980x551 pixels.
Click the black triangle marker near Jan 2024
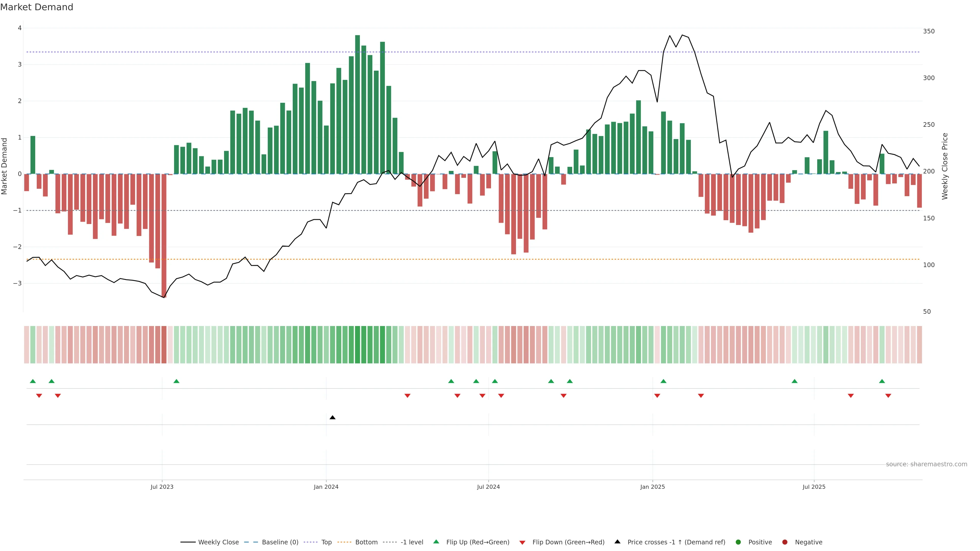click(x=333, y=418)
